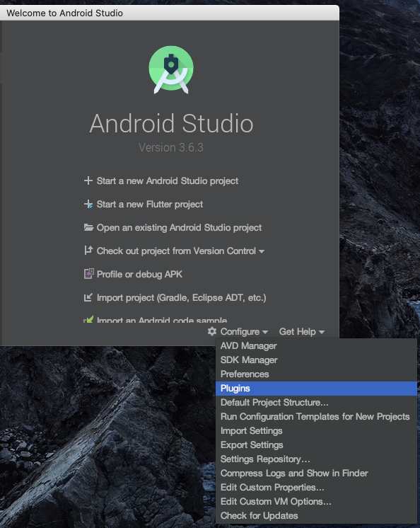
Task: Click the Configure gear icon
Action: 212,331
